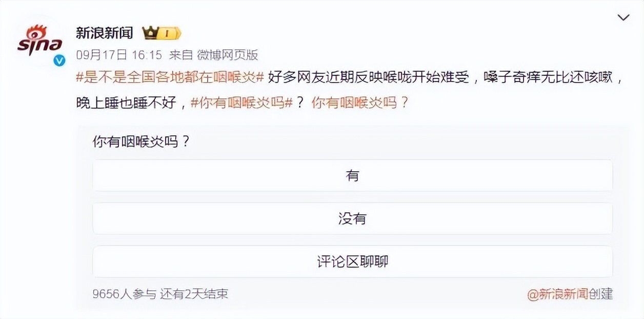
Task: Vote for the 有 option
Action: click(x=352, y=175)
